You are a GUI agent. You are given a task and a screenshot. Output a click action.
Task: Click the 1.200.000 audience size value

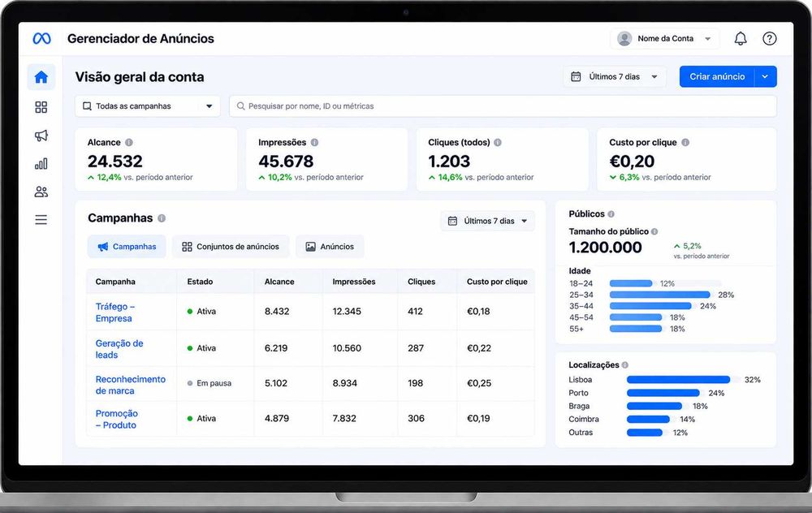click(x=606, y=248)
